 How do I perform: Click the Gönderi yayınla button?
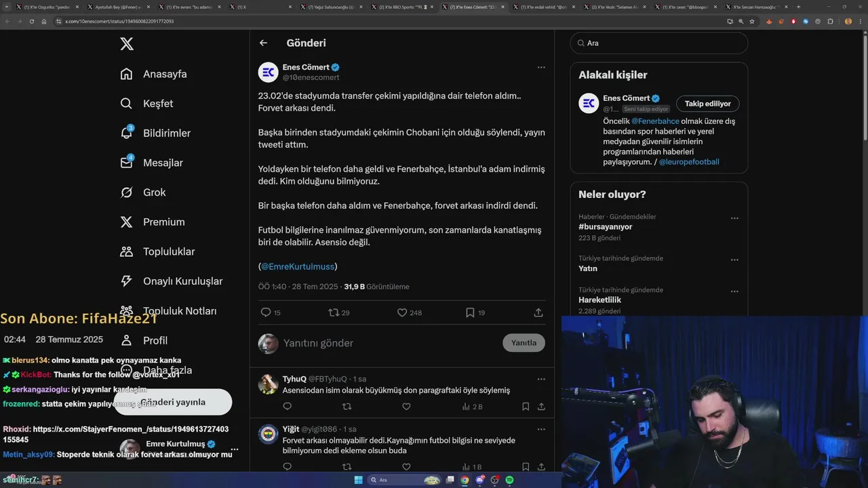point(173,402)
